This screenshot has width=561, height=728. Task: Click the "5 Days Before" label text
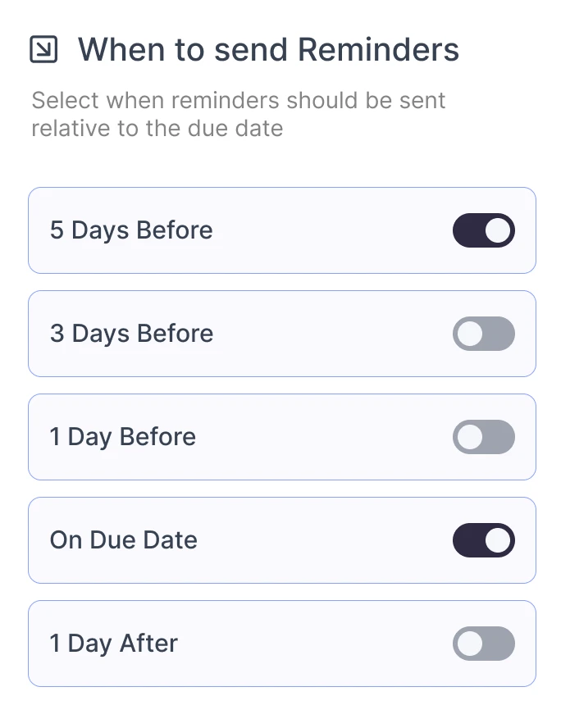[x=131, y=230]
